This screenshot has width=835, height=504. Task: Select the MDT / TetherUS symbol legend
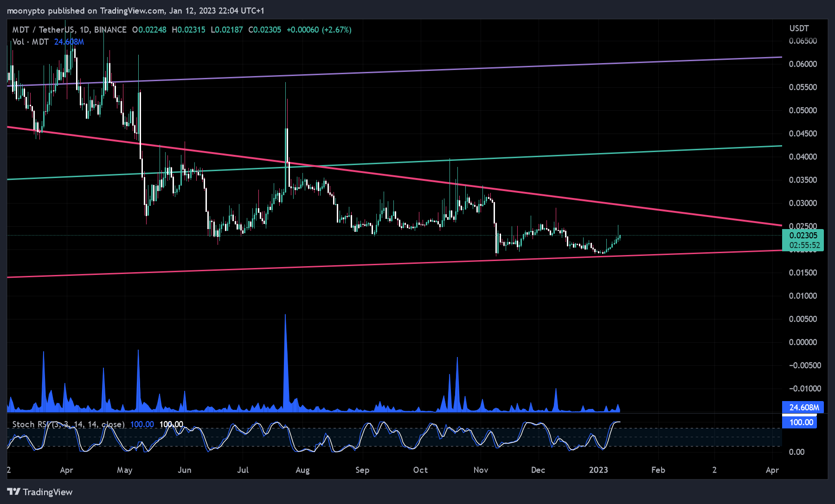(x=69, y=30)
